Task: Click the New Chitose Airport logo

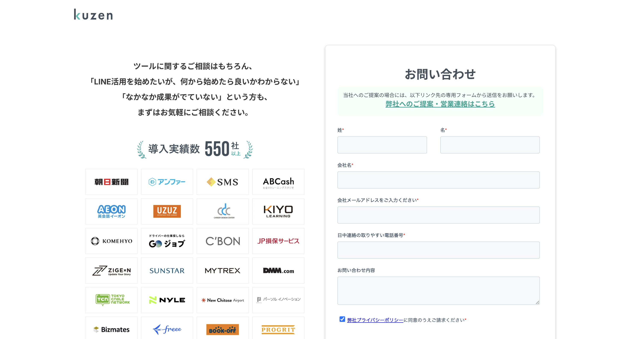Action: click(x=223, y=300)
